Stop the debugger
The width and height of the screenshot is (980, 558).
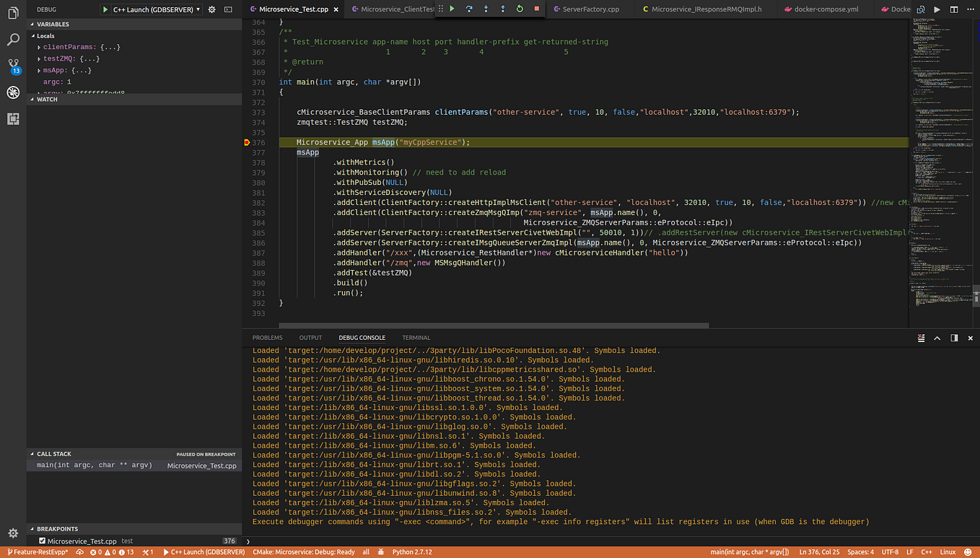point(535,9)
